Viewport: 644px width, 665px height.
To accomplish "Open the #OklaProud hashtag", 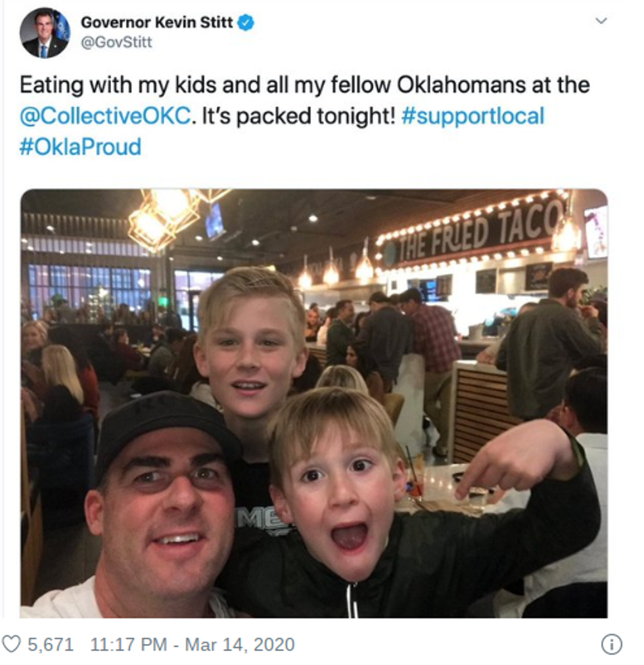I will point(80,146).
